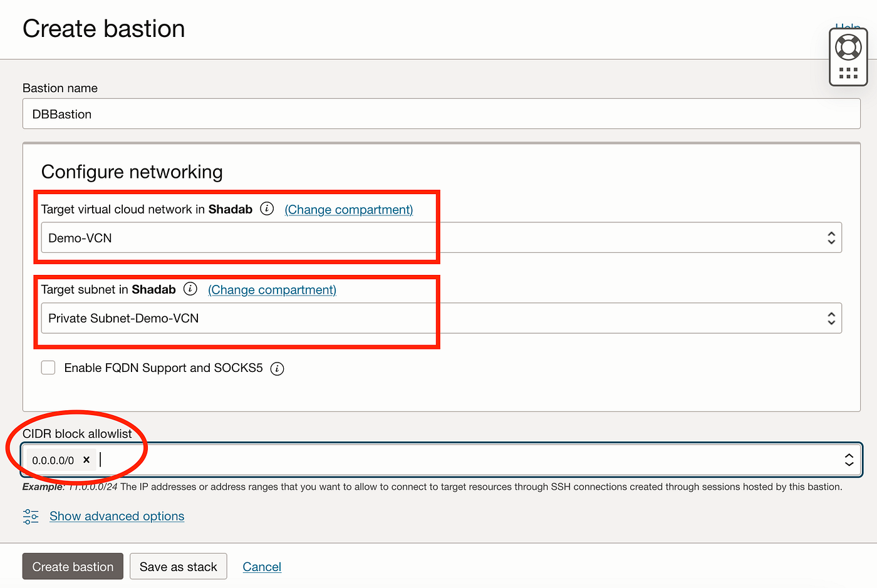Click Create bastion

point(72,566)
